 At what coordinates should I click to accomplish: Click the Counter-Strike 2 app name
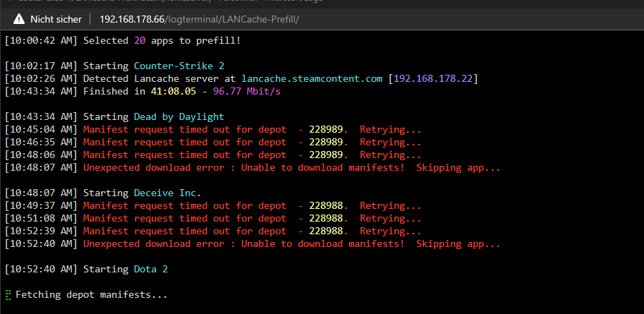(x=179, y=66)
